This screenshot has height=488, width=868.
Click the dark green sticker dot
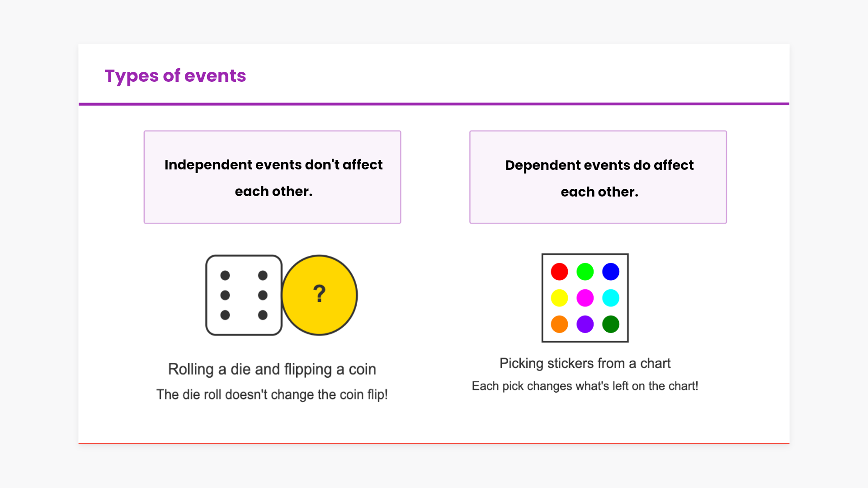click(611, 324)
